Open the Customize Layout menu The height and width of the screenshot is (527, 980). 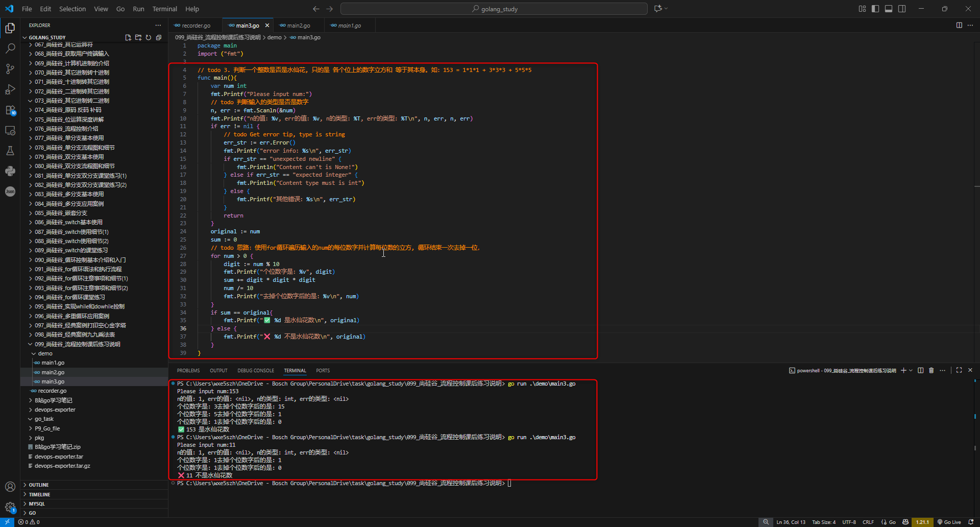[x=862, y=9]
